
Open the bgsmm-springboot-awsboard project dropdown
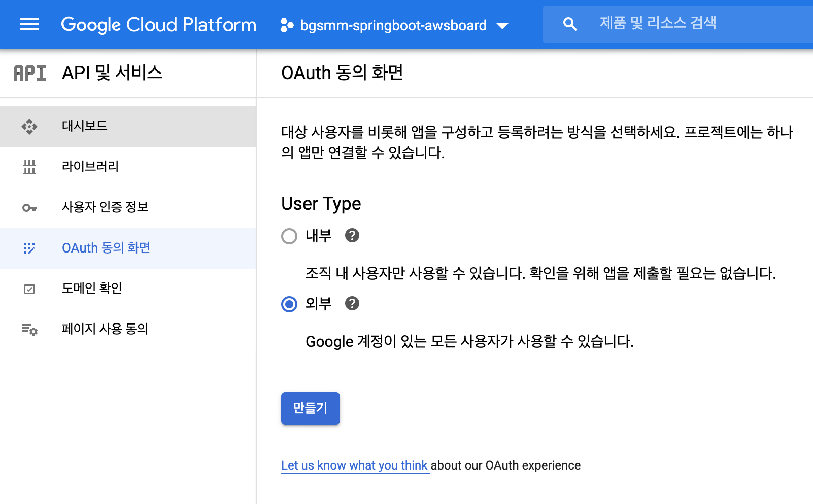(394, 25)
